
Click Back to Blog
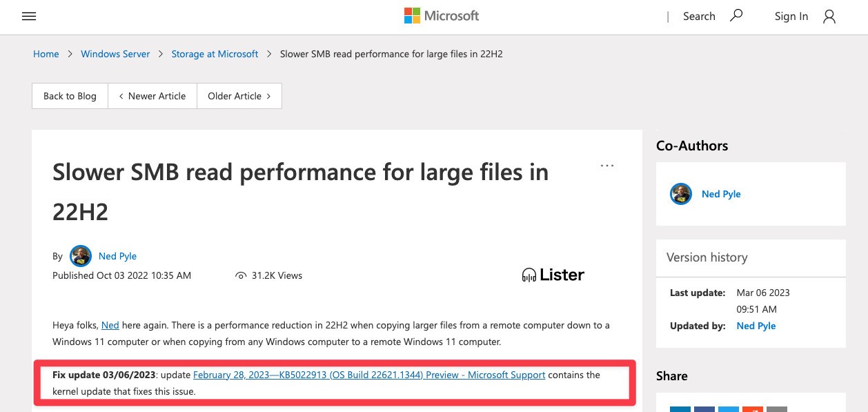(x=69, y=96)
